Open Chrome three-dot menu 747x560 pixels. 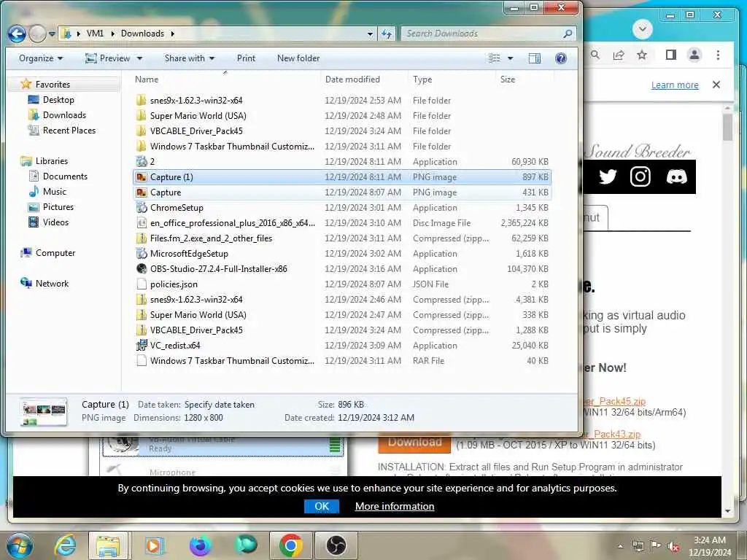tap(718, 55)
